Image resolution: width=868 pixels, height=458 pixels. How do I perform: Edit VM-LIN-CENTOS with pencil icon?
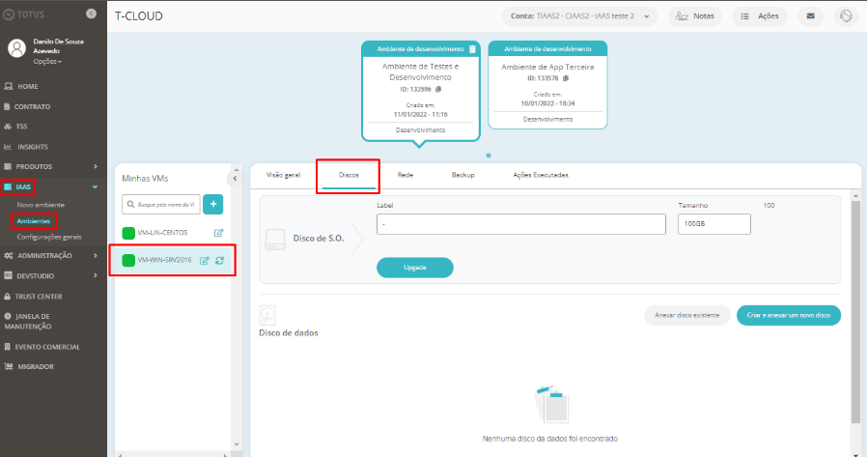coord(218,233)
